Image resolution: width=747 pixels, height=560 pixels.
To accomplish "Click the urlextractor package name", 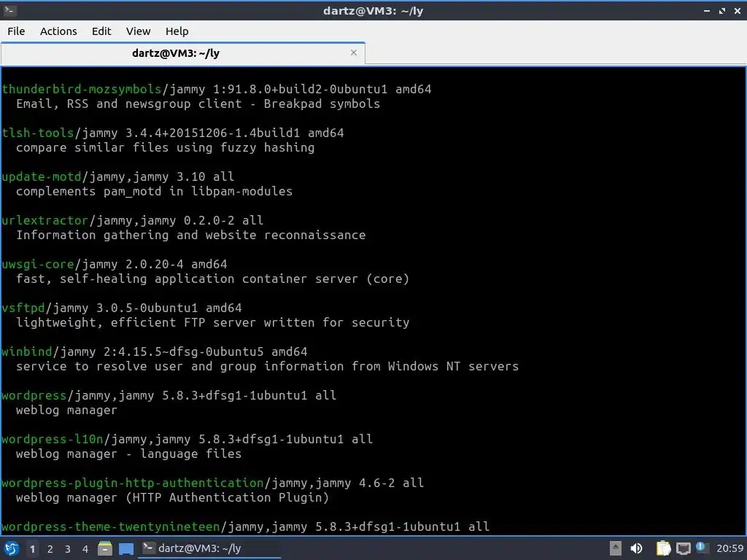I will point(44,220).
